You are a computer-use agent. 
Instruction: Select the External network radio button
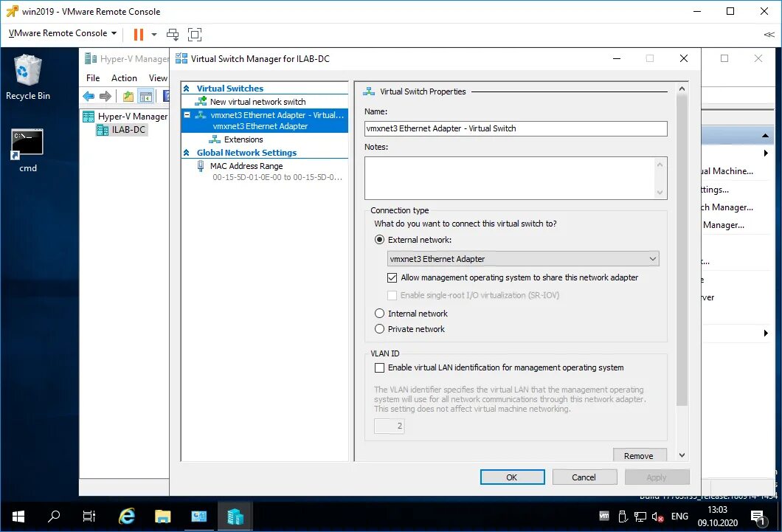pyautogui.click(x=379, y=240)
